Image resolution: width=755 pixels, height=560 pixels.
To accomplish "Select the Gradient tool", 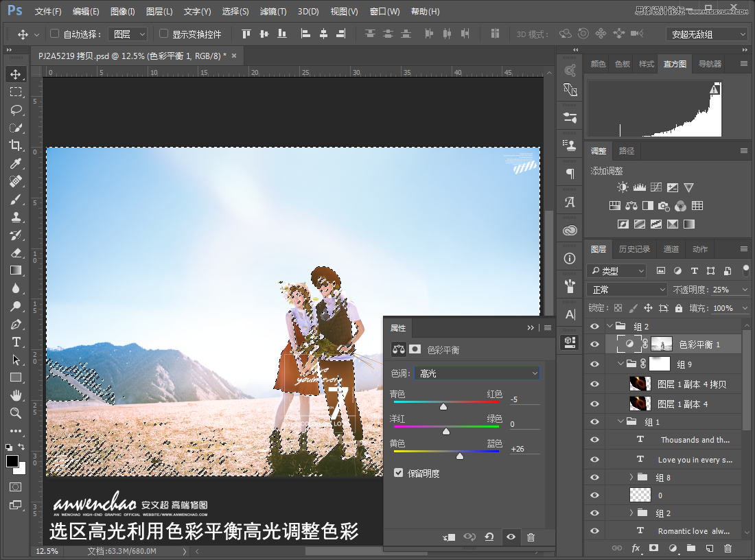I will 15,270.
